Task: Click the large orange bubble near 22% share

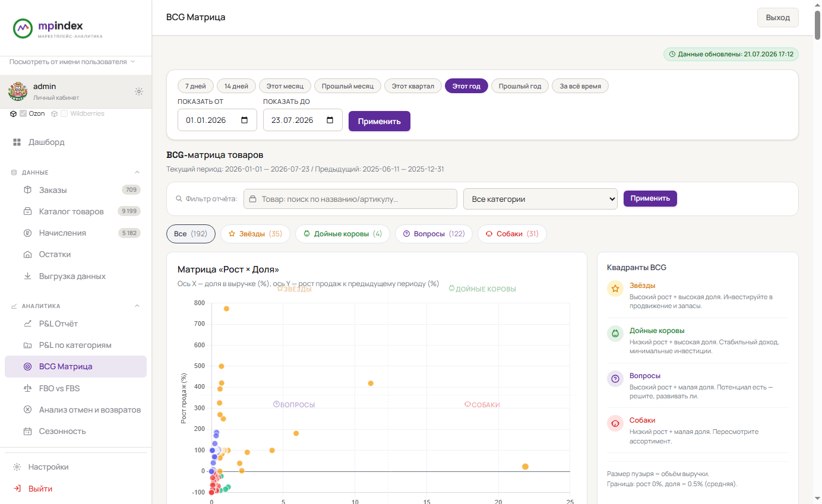Action: (x=525, y=467)
